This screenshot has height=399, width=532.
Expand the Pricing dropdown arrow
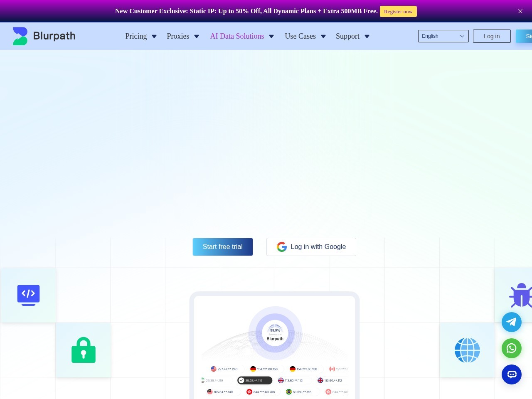(154, 37)
